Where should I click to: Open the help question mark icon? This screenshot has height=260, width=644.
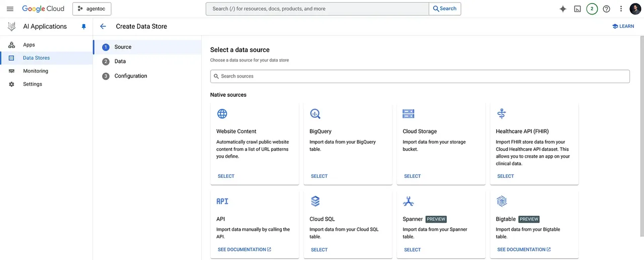tap(606, 9)
